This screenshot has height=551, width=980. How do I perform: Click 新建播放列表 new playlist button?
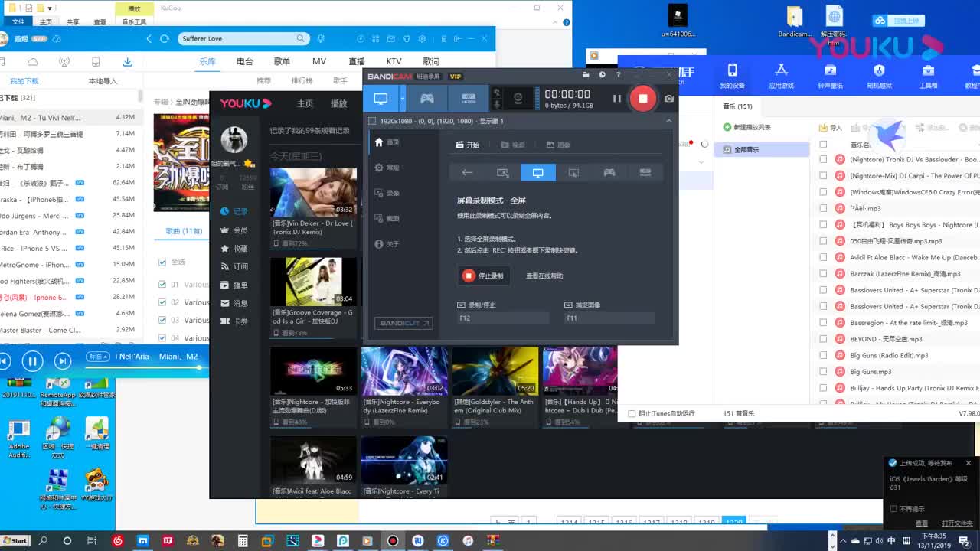click(x=747, y=127)
